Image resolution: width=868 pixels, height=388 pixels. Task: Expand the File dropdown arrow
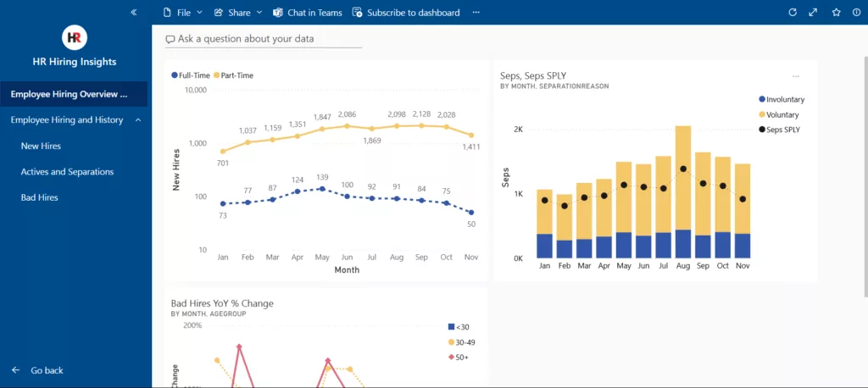tap(199, 12)
